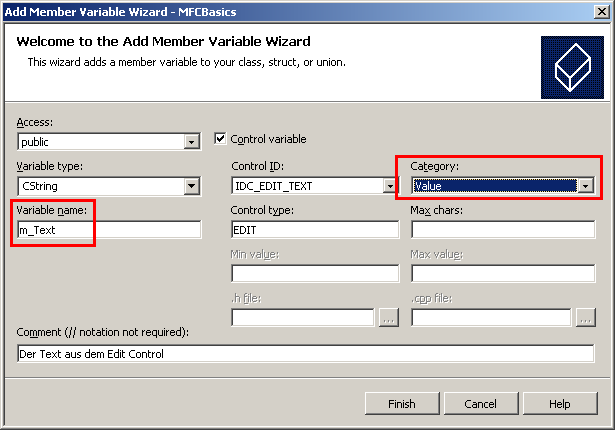Click the Variable name input field
This screenshot has height=430, width=615.
[x=109, y=230]
